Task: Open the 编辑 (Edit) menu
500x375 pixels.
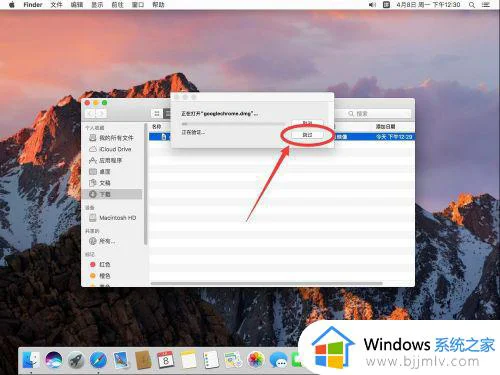Action: (77, 5)
